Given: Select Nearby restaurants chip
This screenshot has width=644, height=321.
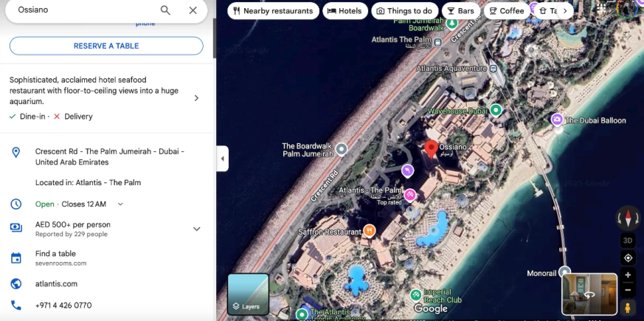Looking at the screenshot, I should point(273,11).
